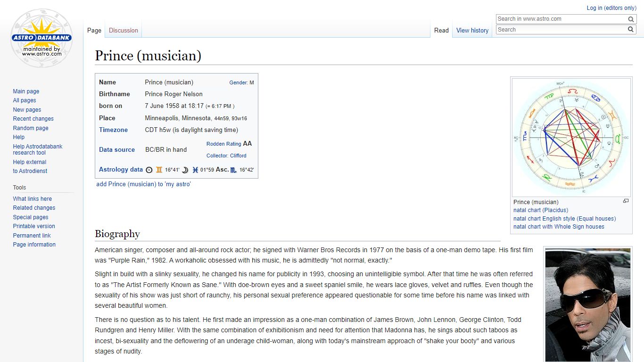
Task: Go to Main page in sidebar
Action: point(26,91)
